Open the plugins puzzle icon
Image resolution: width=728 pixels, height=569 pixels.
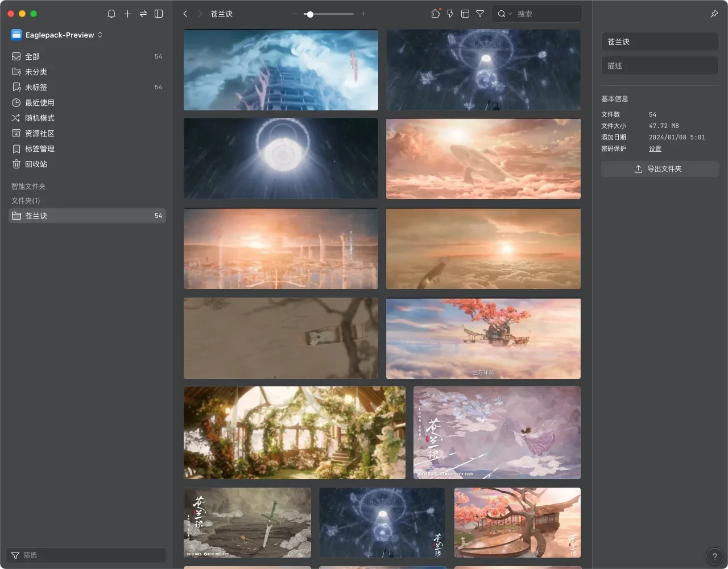[x=436, y=14]
